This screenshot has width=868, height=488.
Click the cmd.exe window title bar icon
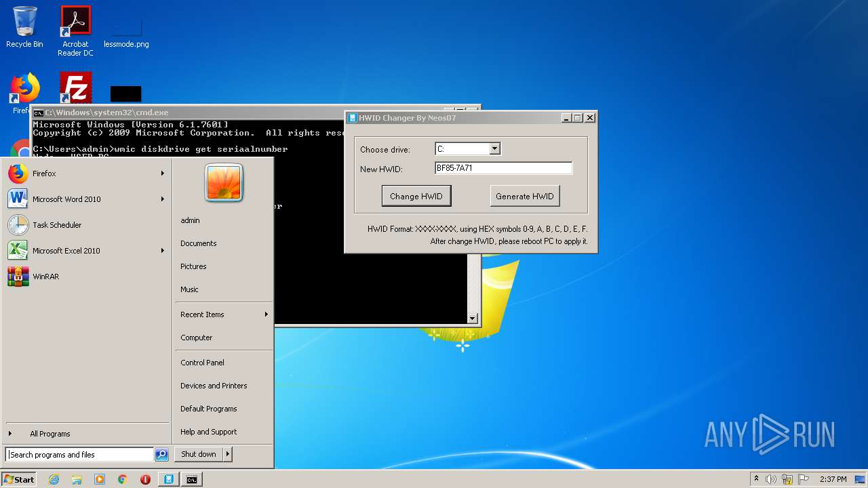click(39, 113)
